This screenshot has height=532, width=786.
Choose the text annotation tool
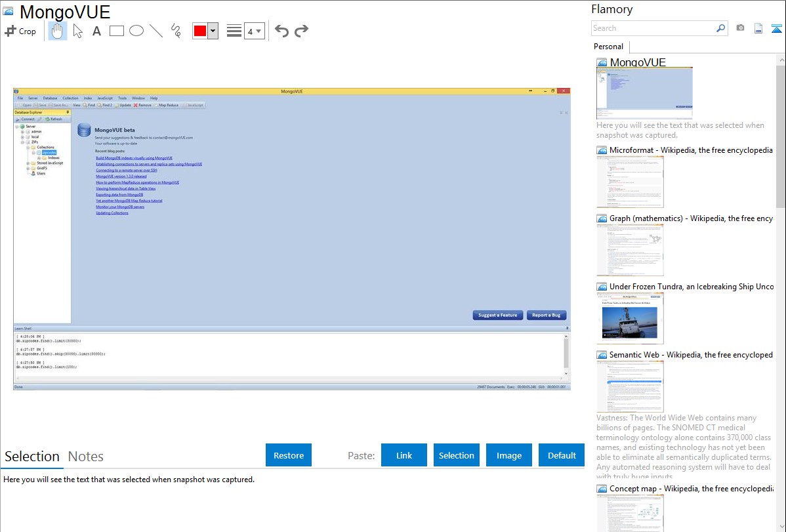(x=96, y=31)
